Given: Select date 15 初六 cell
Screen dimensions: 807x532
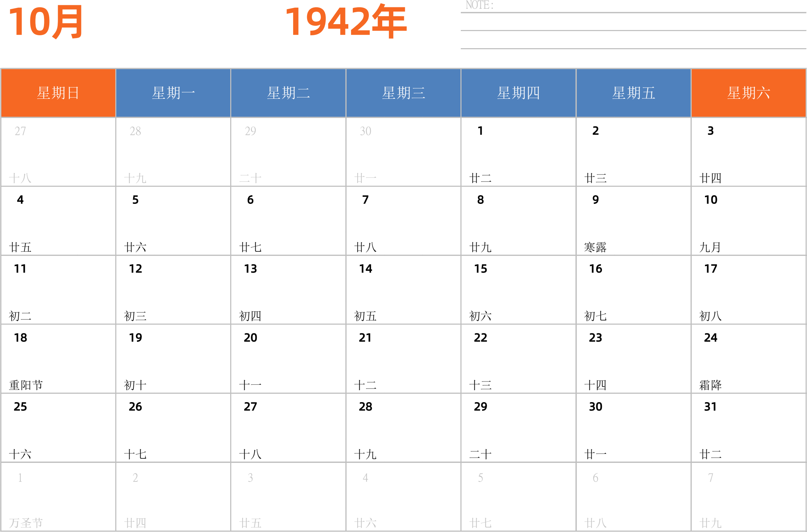Looking at the screenshot, I should (518, 290).
